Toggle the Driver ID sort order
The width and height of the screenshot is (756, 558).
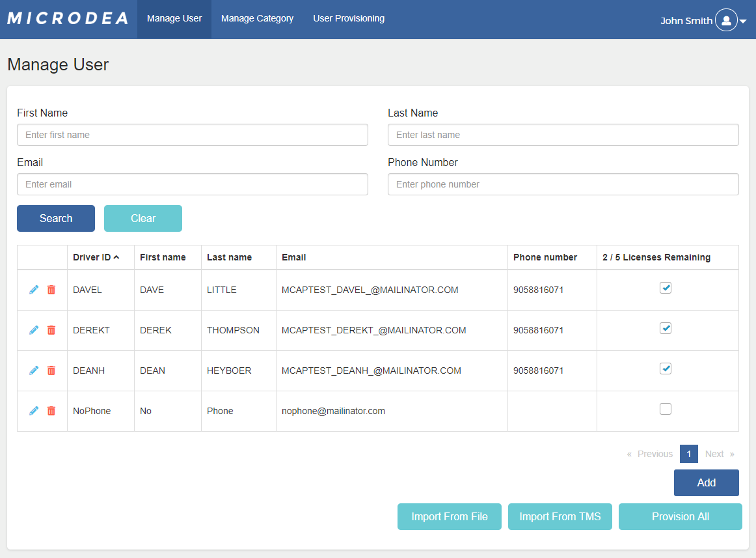[x=95, y=257]
